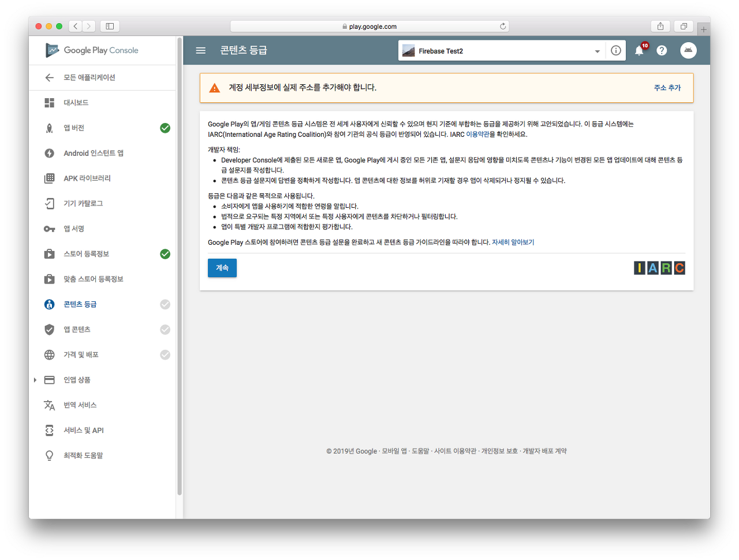The width and height of the screenshot is (739, 560).
Task: Click the 앱 버전 rocket icon
Action: tap(50, 128)
